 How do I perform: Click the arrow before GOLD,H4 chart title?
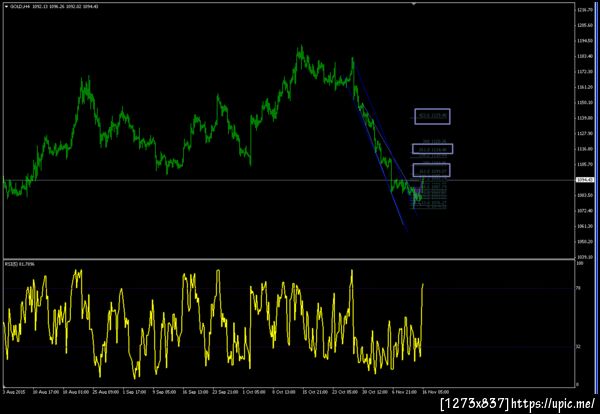coord(6,7)
